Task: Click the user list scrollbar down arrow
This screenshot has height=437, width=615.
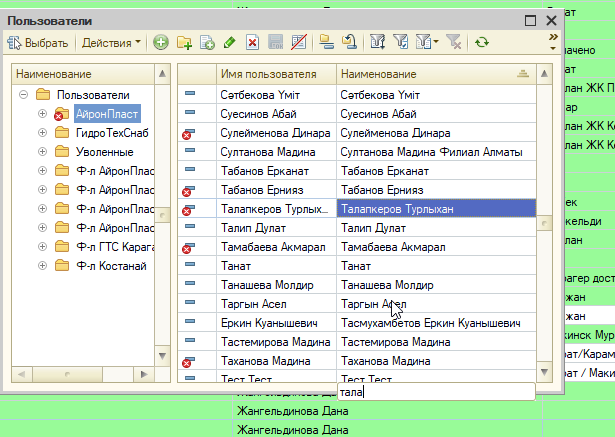Action: pos(544,372)
